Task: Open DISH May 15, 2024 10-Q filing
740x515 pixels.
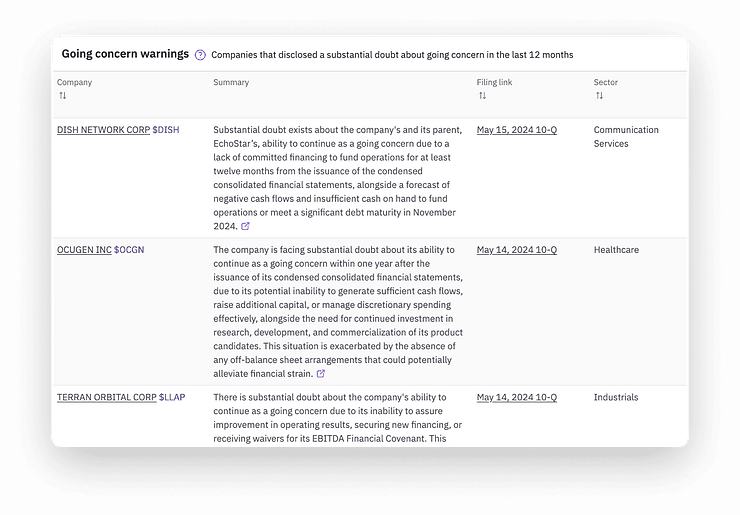Action: (516, 130)
